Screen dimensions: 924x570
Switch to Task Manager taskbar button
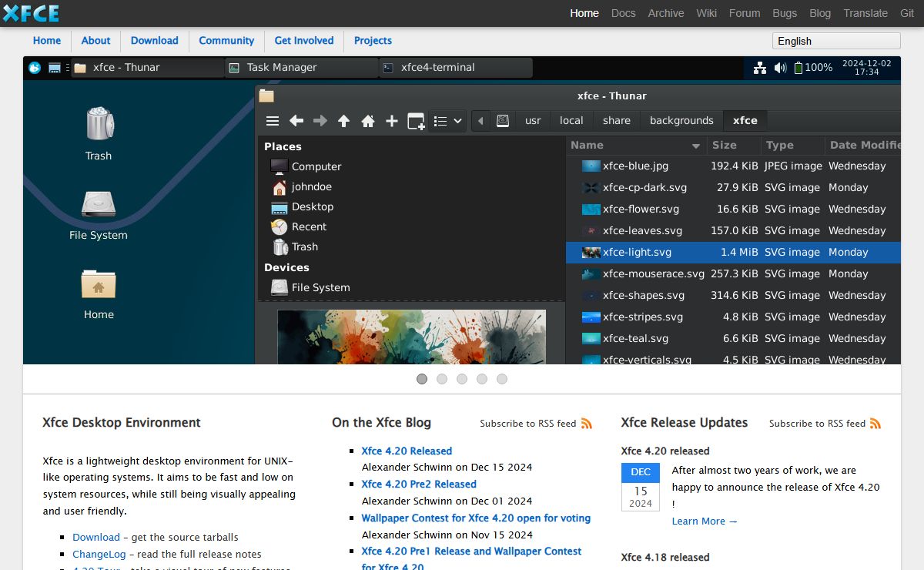[302, 68]
